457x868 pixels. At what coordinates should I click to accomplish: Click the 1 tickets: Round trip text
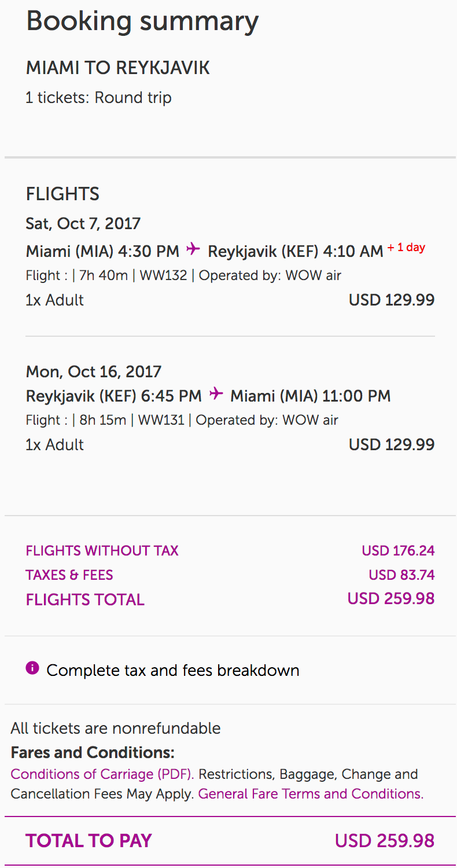click(x=99, y=97)
